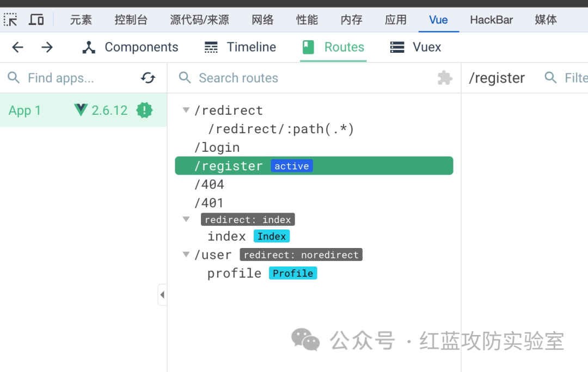Refresh the apps list

(x=148, y=78)
